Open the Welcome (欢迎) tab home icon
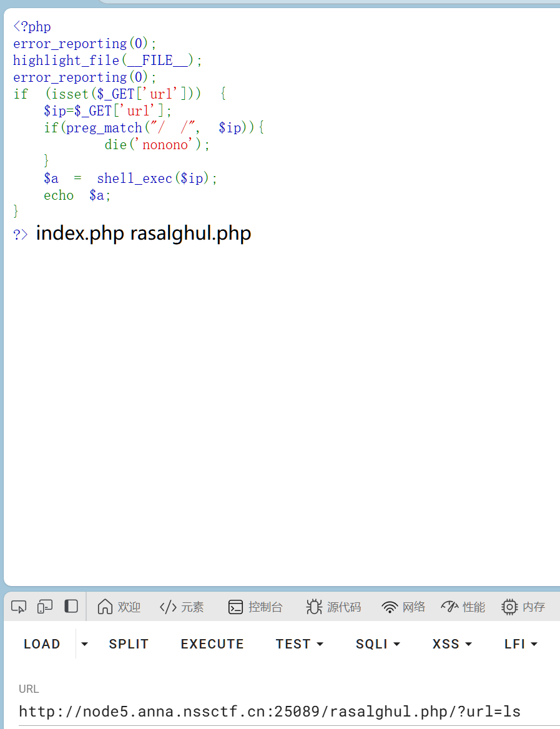The image size is (560, 729). [x=105, y=607]
